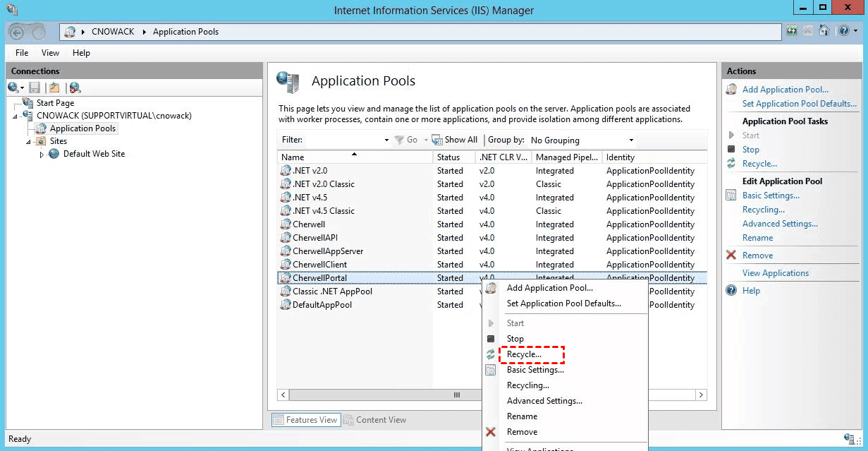Click View Applications link in Actions pane
Image resolution: width=868 pixels, height=451 pixels.
pyautogui.click(x=775, y=273)
